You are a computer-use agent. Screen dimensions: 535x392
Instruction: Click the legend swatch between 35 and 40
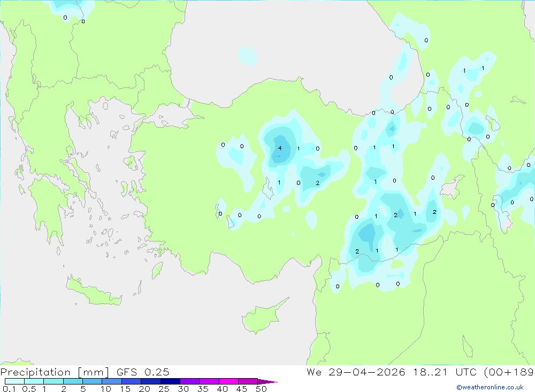pyautogui.click(x=209, y=381)
